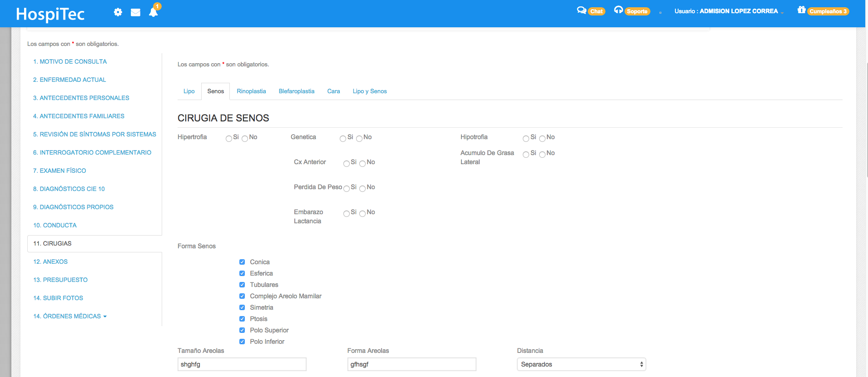Open the envelope messages icon
Viewport: 868px width, 377px height.
[x=135, y=12]
